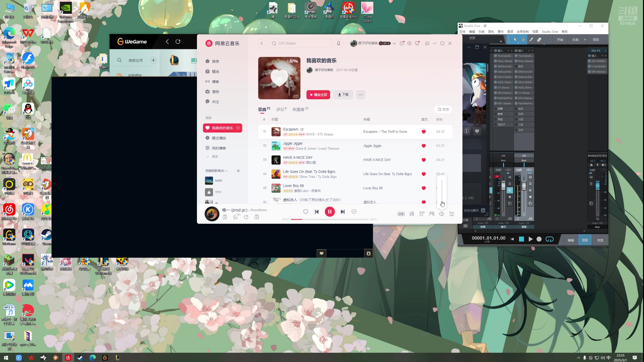This screenshot has height=362, width=644.
Task: Click the voice search microphone icon
Action: click(x=339, y=43)
